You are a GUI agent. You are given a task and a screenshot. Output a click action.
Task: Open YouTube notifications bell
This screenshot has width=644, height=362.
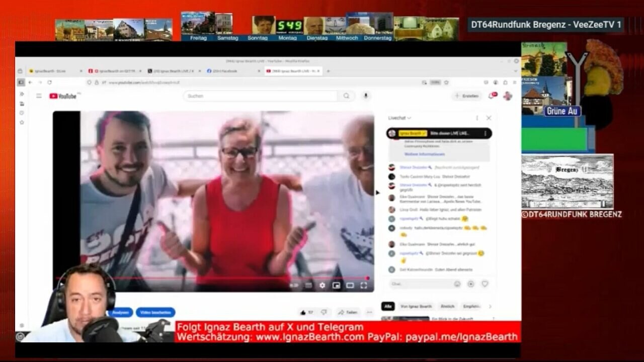[492, 96]
